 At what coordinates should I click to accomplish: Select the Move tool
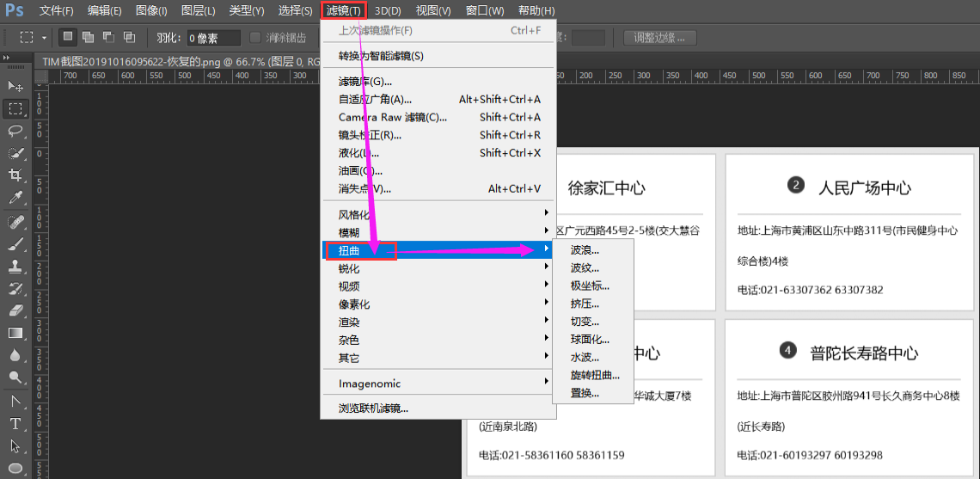click(15, 86)
